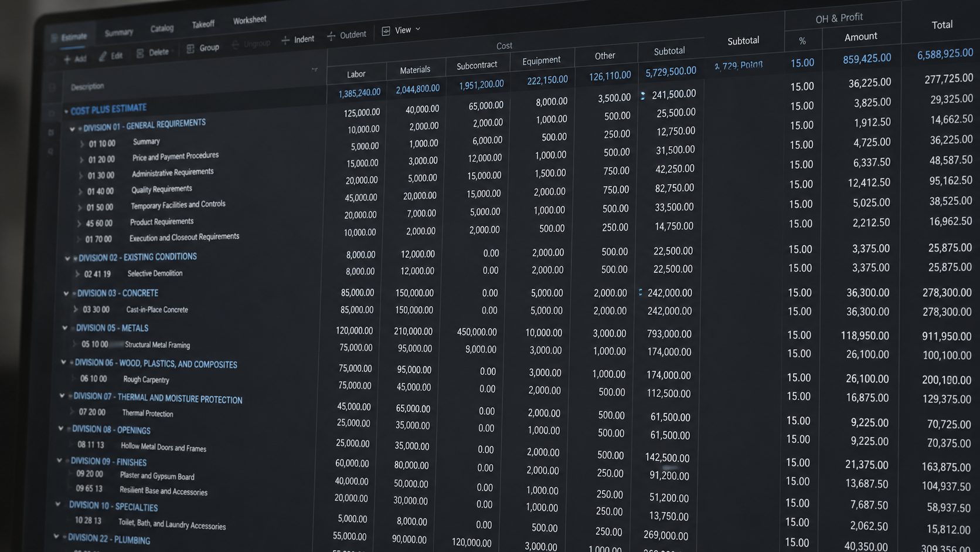Click the Labor column header
Image resolution: width=980 pixels, height=552 pixels.
point(356,74)
